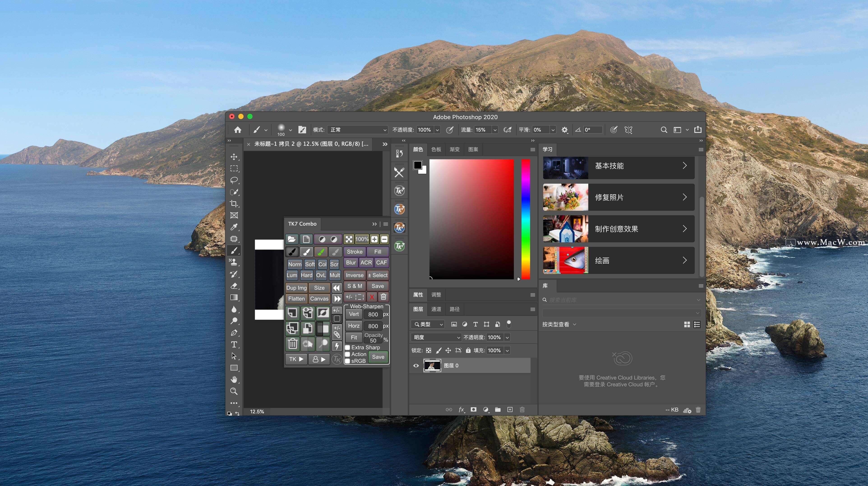Hide the 图层 0 layer visibility
The height and width of the screenshot is (486, 868).
click(x=416, y=366)
